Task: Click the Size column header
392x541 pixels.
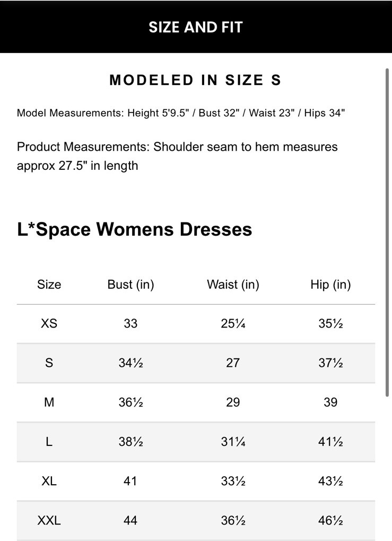Action: [49, 285]
